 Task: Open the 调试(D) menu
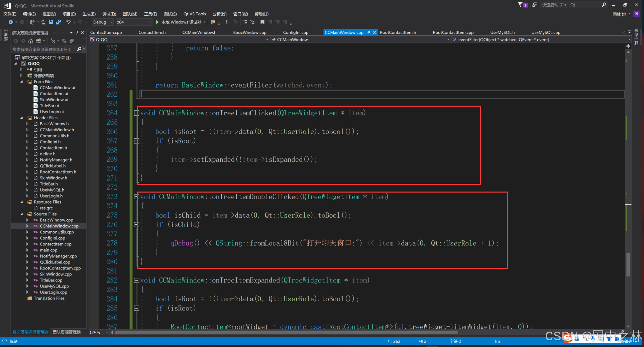click(x=109, y=14)
